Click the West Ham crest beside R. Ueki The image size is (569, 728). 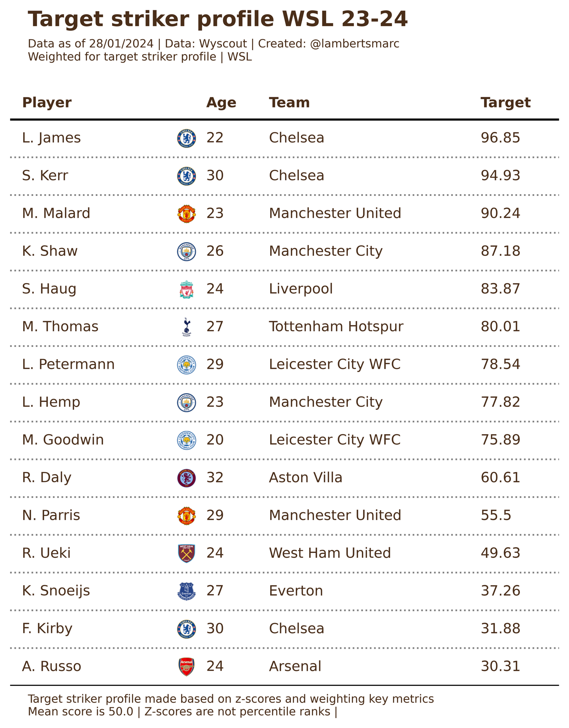(x=186, y=553)
